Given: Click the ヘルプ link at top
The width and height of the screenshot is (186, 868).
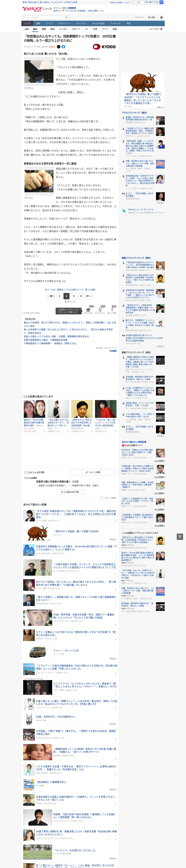Looking at the screenshot, I should (x=127, y=2).
